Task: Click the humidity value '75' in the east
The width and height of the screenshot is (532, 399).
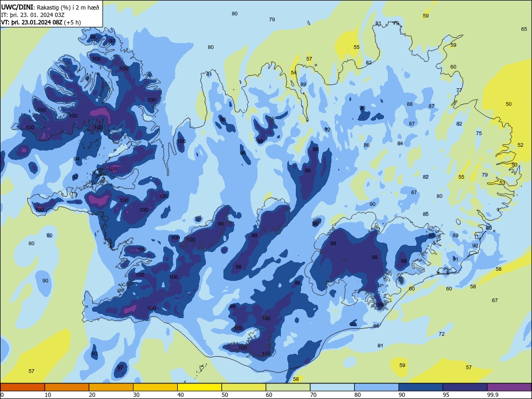Action: (479, 134)
